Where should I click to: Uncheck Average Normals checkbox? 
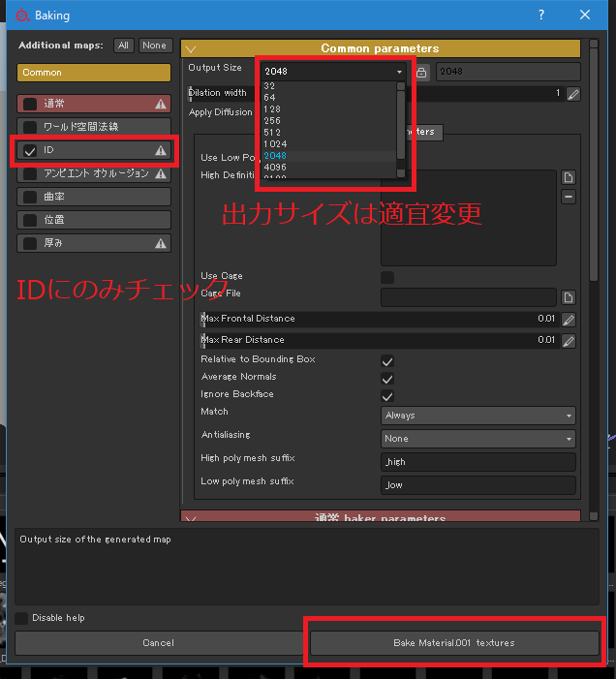[x=387, y=379]
